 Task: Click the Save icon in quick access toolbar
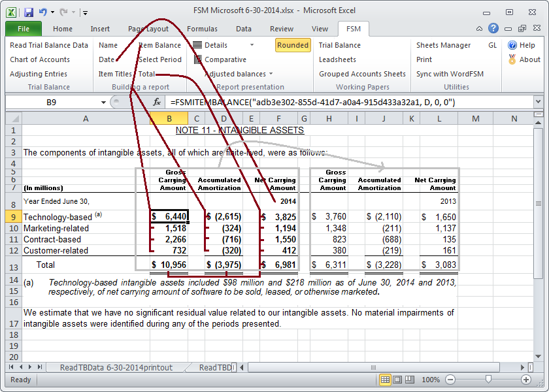28,12
